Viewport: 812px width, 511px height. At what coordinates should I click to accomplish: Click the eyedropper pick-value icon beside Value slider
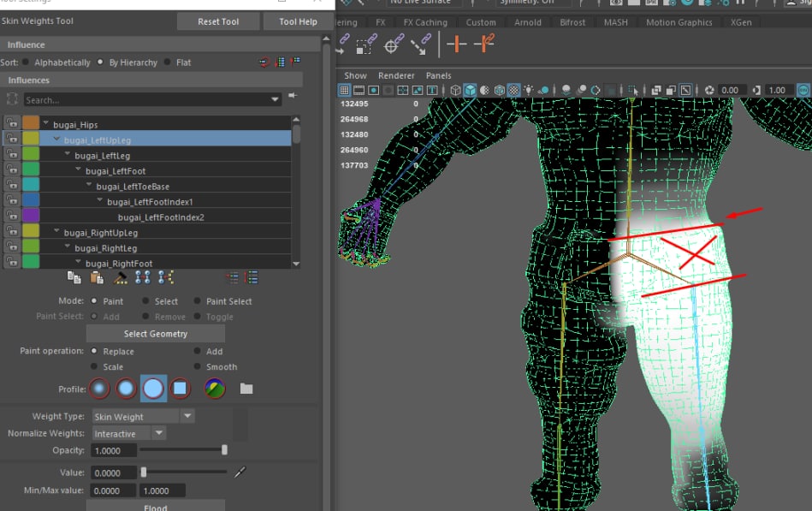tap(240, 472)
